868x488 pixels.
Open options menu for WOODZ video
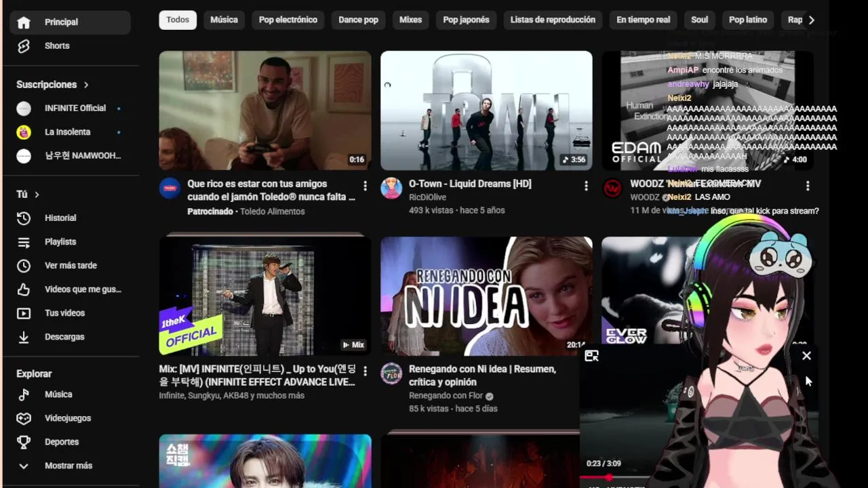[807, 185]
